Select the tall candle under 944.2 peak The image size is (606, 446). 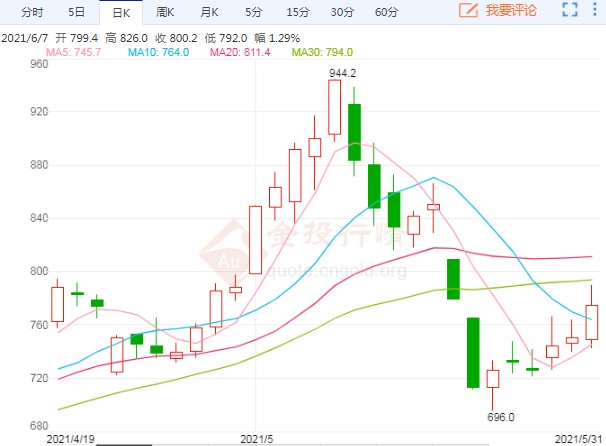[x=335, y=107]
